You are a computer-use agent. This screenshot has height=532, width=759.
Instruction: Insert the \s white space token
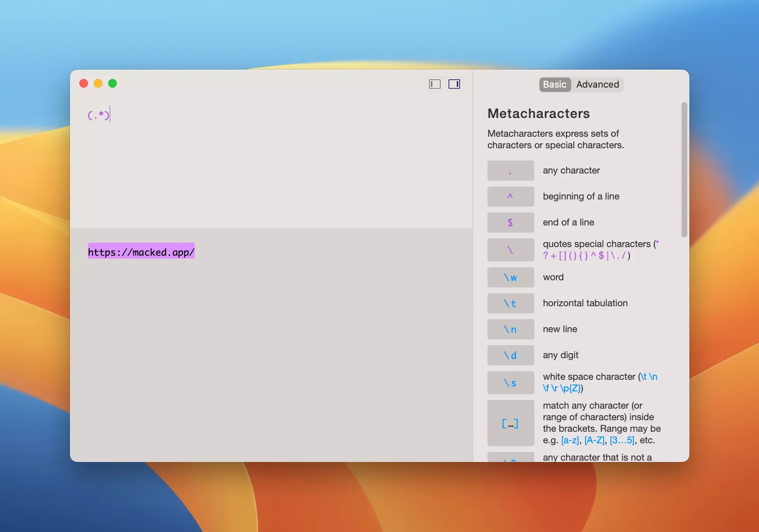[x=510, y=383]
